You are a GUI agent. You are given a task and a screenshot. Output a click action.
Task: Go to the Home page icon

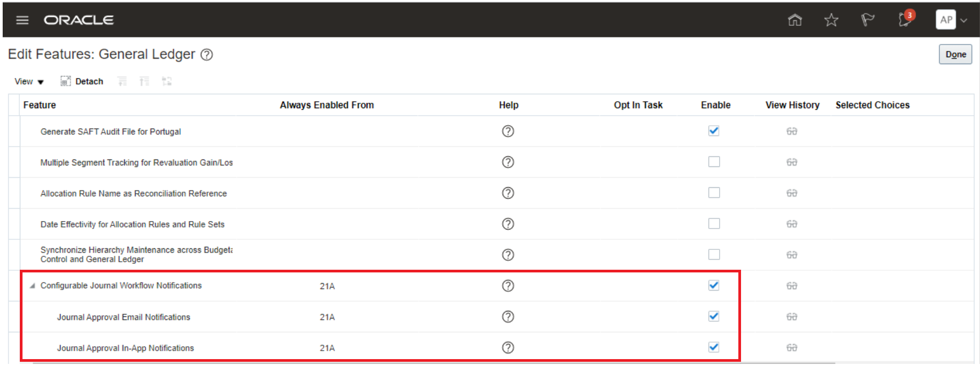tap(795, 20)
